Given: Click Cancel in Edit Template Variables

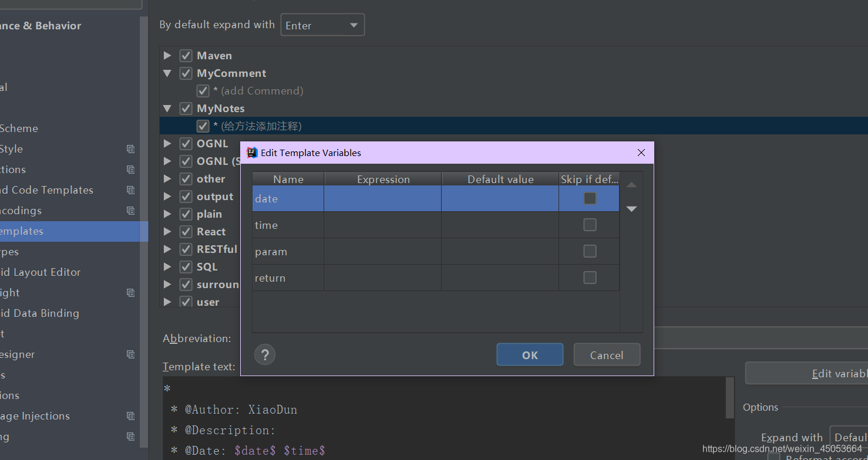Looking at the screenshot, I should coord(607,355).
